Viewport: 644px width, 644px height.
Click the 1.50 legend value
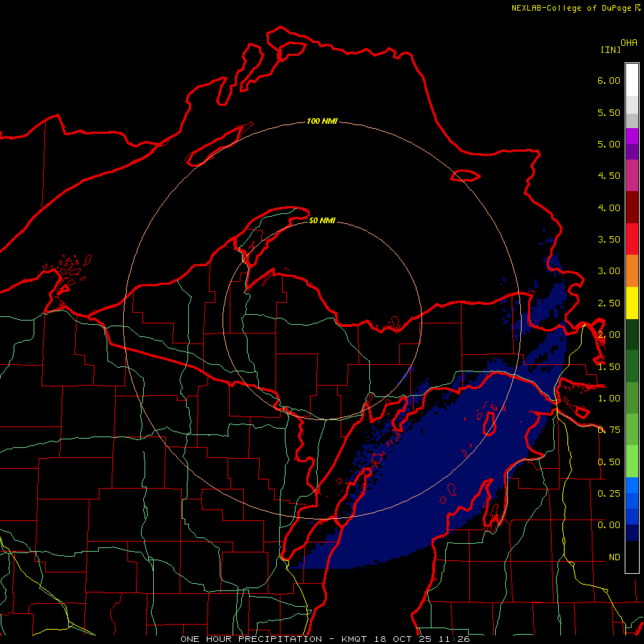coord(609,367)
